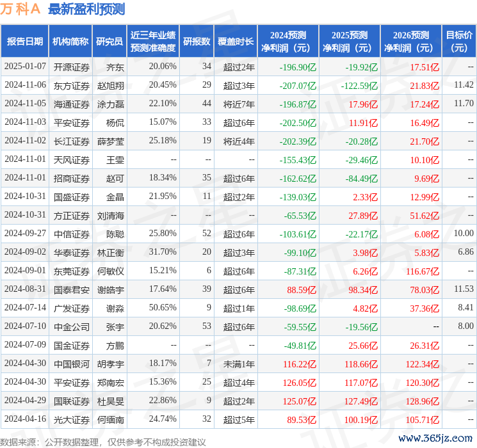The height and width of the screenshot is (448, 477).
Task: Select the 天风证券 institution cell
Action: (72, 160)
